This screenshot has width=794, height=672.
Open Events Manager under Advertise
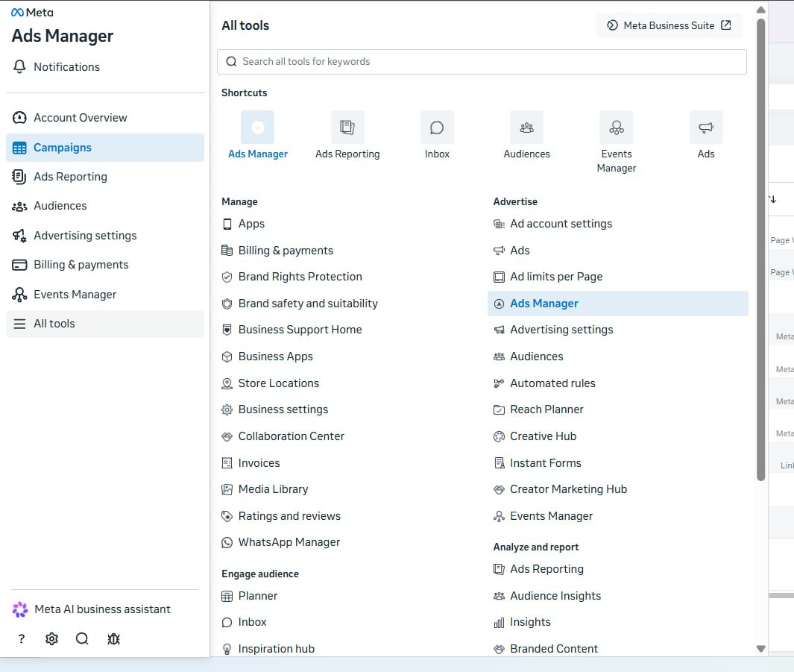tap(543, 516)
